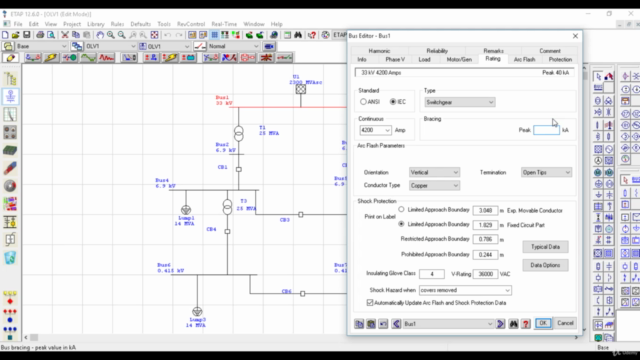Open the Termination Open Tips dropdown
The image size is (640, 360).
pos(546,172)
